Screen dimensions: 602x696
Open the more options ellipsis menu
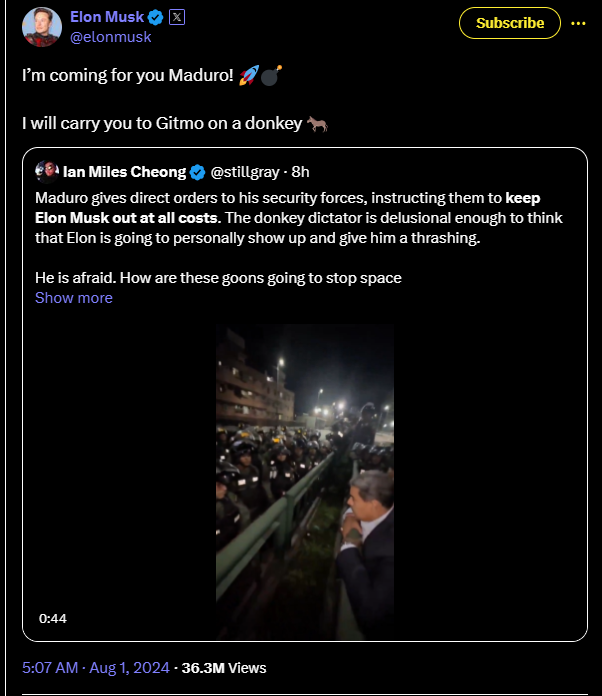[578, 23]
